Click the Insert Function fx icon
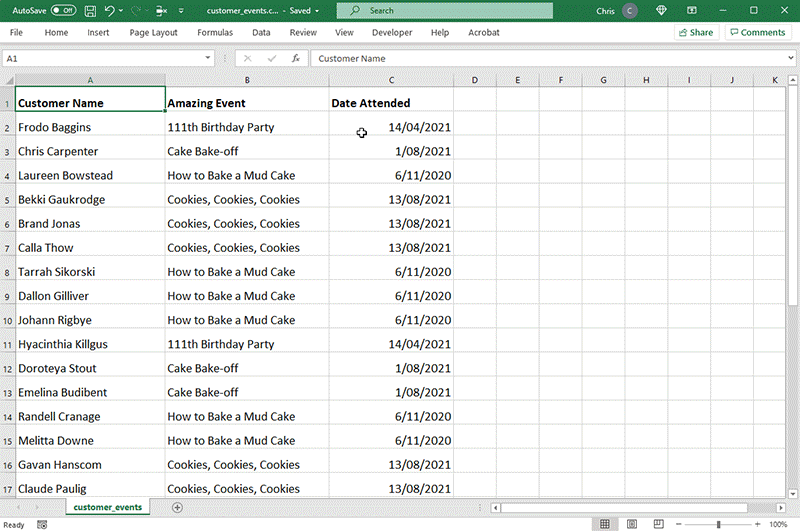The height and width of the screenshot is (531, 800). click(296, 58)
